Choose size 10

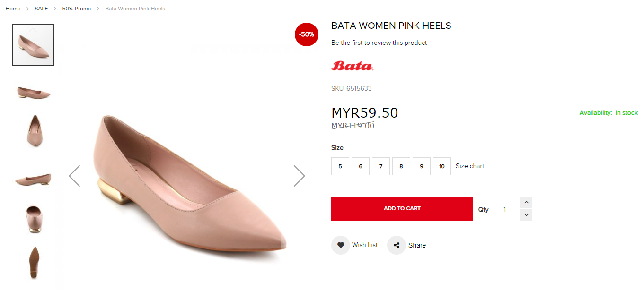tap(442, 166)
